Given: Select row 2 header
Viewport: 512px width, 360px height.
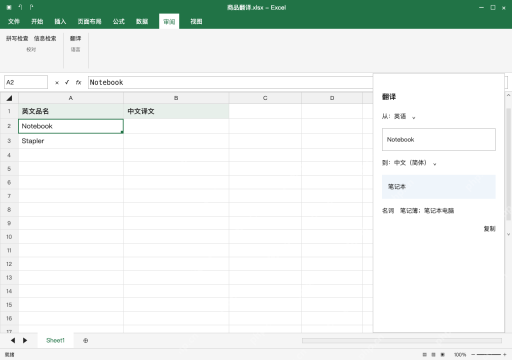Looking at the screenshot, I should click(9, 126).
